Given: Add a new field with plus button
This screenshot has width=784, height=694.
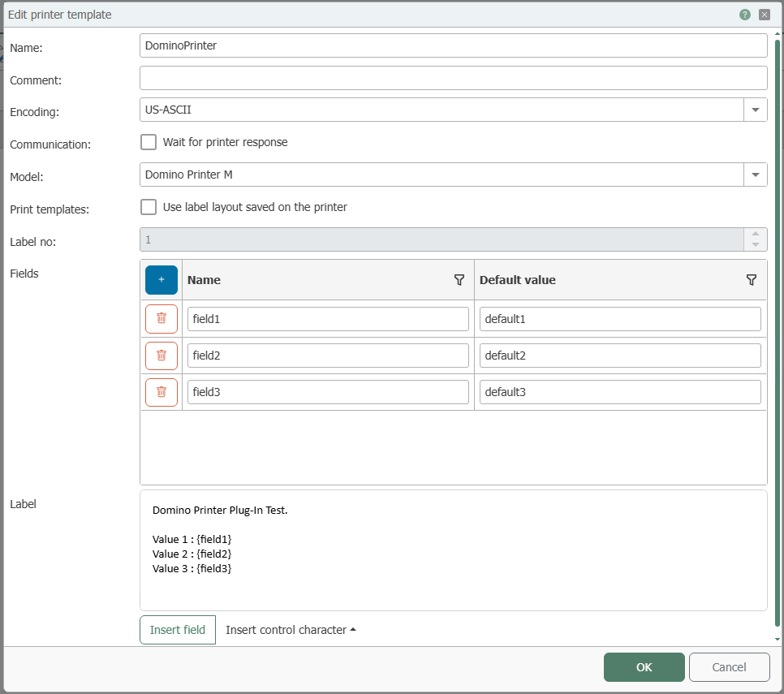Looking at the screenshot, I should (x=162, y=280).
